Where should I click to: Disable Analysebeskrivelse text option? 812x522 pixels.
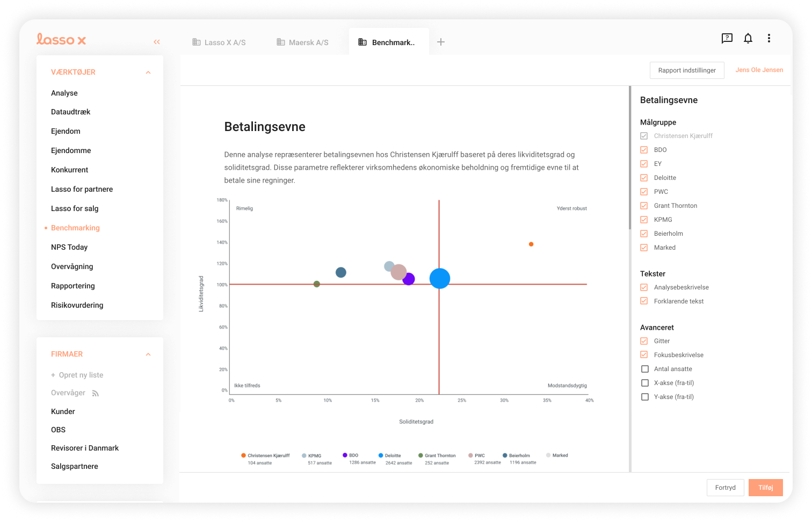tap(644, 287)
